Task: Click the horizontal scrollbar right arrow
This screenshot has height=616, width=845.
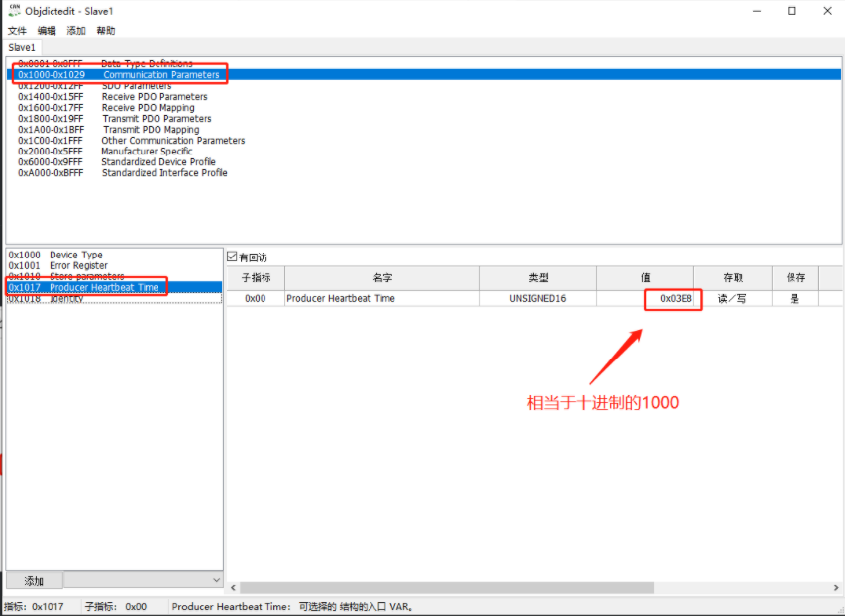Action: (x=836, y=587)
